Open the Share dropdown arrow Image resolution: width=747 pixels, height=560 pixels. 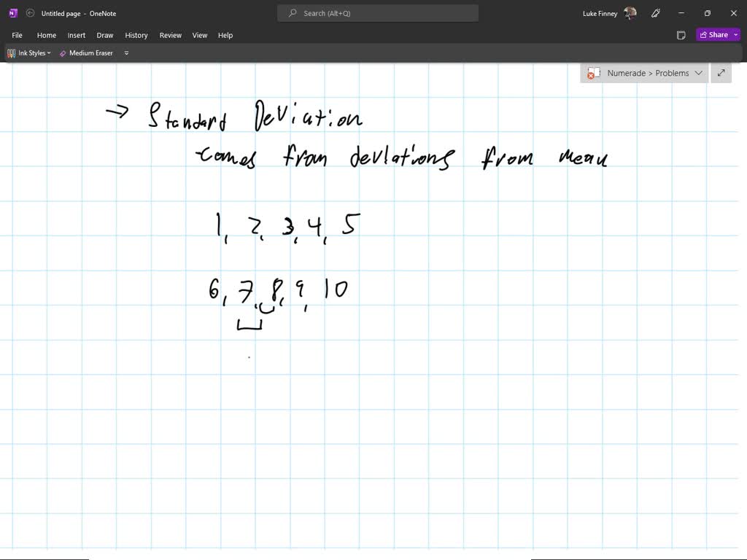tap(735, 34)
